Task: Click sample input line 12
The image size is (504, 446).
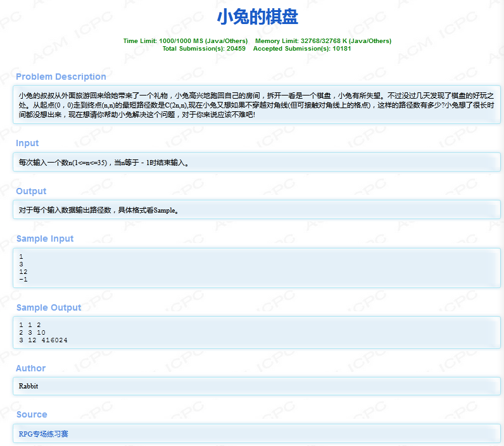Action: [x=23, y=271]
